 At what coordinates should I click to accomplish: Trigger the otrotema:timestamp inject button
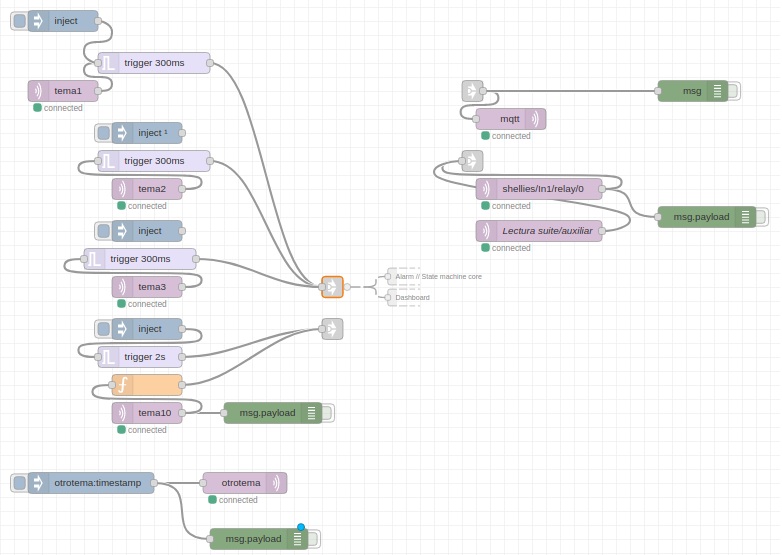pos(19,483)
